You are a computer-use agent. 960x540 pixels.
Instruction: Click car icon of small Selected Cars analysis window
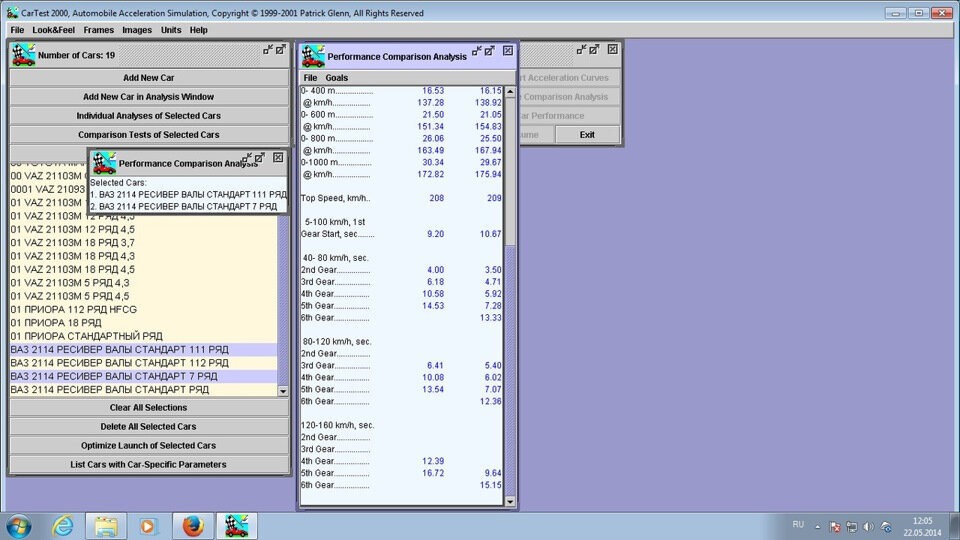click(104, 163)
